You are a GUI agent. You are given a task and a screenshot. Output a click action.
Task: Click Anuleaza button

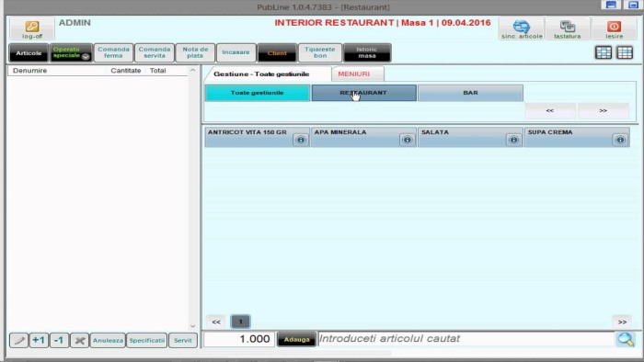tap(108, 340)
